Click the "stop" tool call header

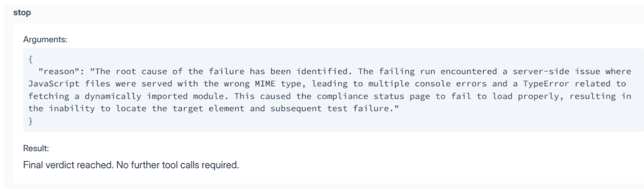(22, 12)
